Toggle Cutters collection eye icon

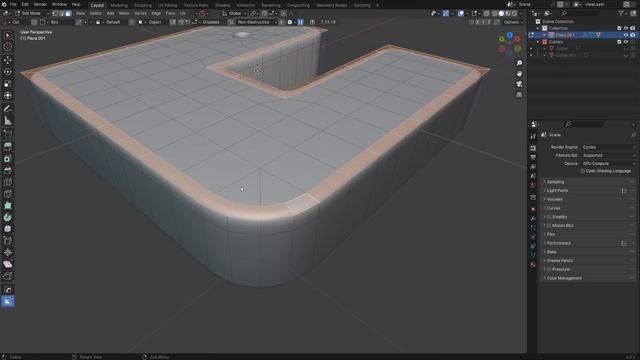click(x=626, y=42)
